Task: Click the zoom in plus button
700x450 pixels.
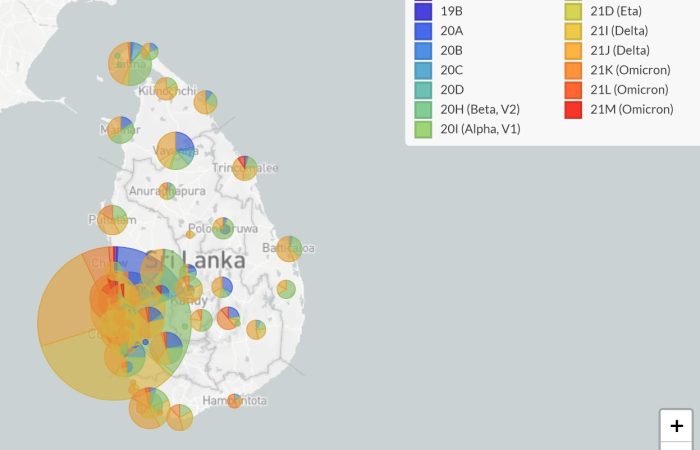Action: tap(677, 426)
